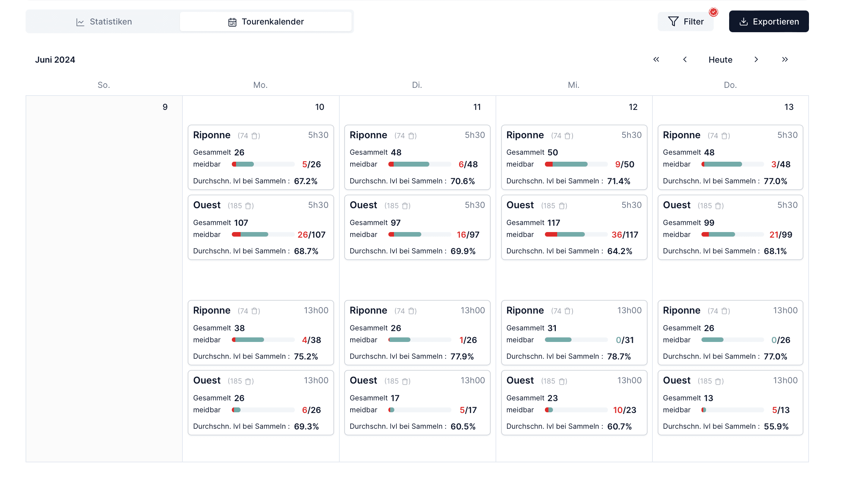The width and height of the screenshot is (844, 504).
Task: Go to next week with the single-right chevron
Action: click(756, 59)
